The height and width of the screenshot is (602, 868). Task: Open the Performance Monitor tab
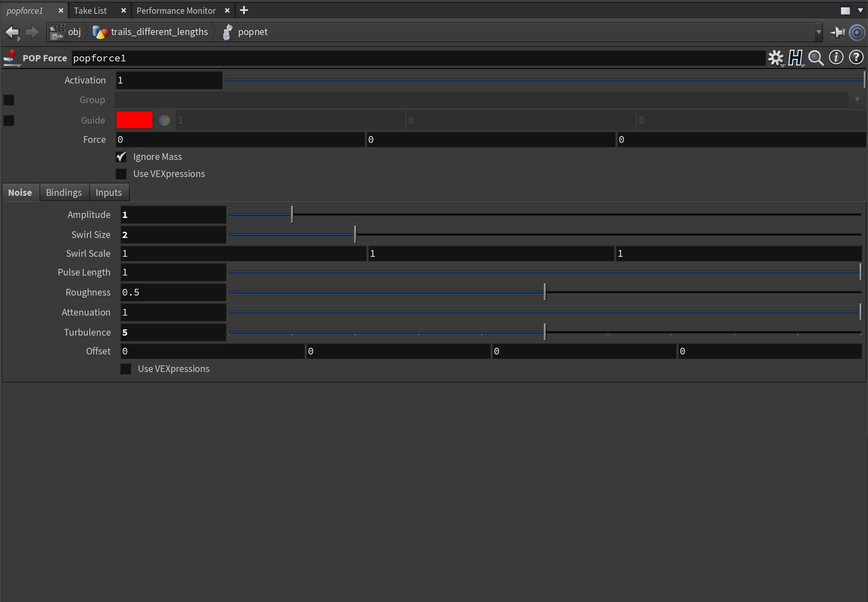[x=176, y=11]
